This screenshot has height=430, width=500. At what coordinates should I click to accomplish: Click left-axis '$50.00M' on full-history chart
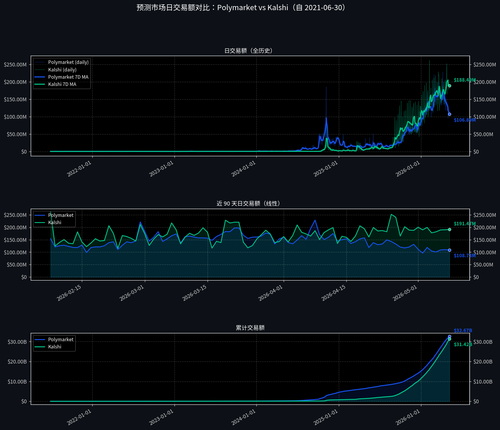tap(17, 134)
